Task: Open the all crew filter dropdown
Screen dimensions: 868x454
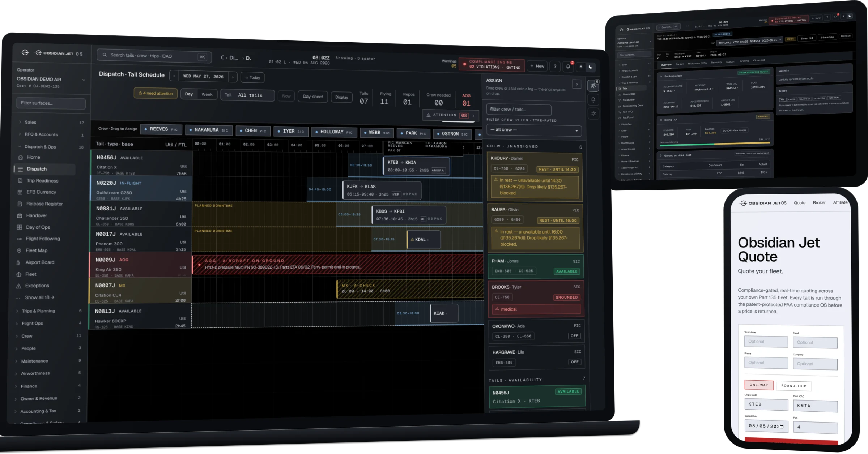Action: [534, 130]
